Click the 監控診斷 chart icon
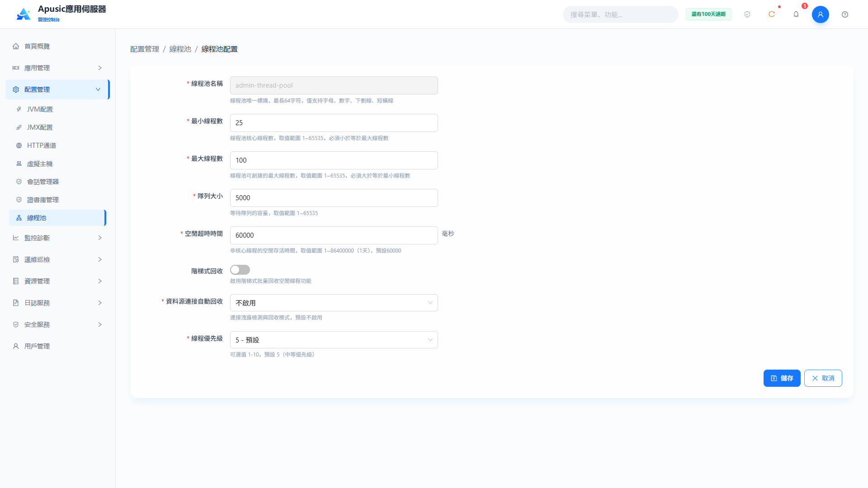 [x=16, y=238]
